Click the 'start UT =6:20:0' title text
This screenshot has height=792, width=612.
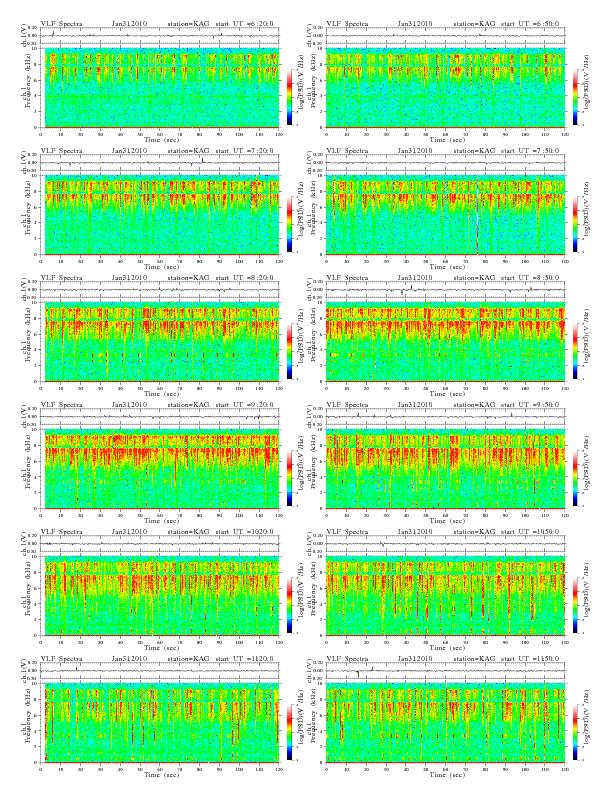coord(244,23)
